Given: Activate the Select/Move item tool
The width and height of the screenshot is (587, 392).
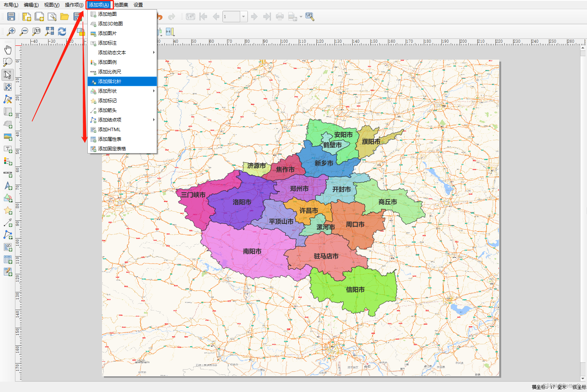Looking at the screenshot, I should tap(8, 75).
